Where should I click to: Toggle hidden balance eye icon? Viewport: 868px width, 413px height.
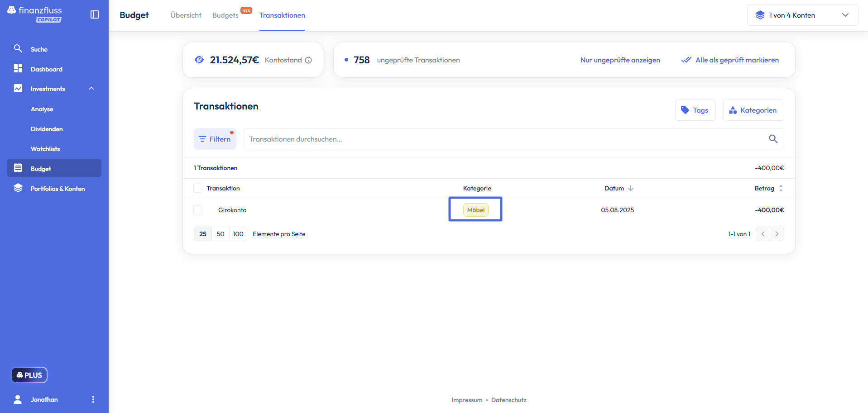(x=199, y=60)
